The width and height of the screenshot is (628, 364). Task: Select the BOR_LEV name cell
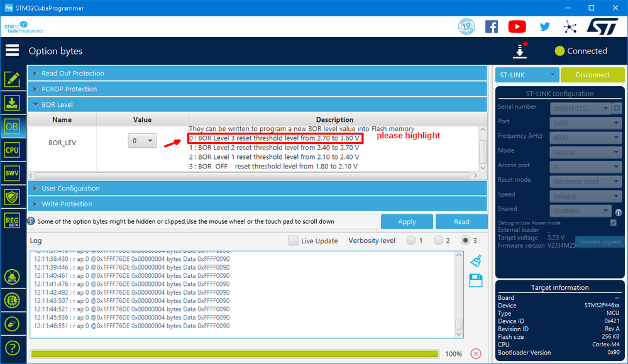(x=62, y=143)
